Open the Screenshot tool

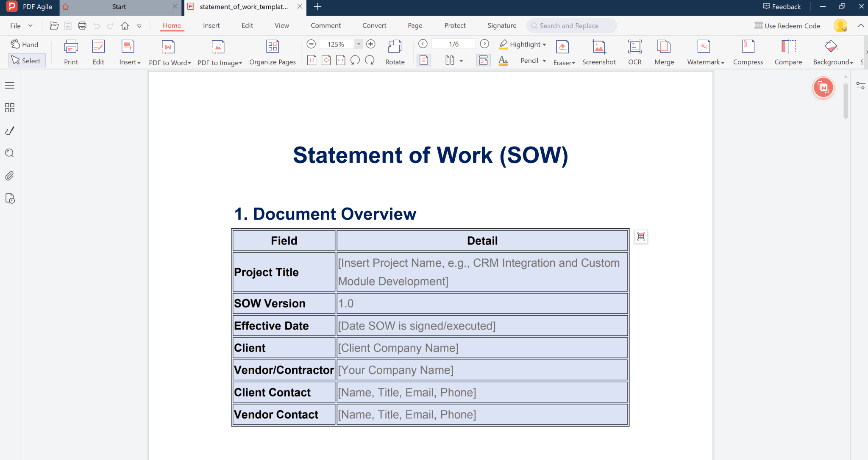598,47
